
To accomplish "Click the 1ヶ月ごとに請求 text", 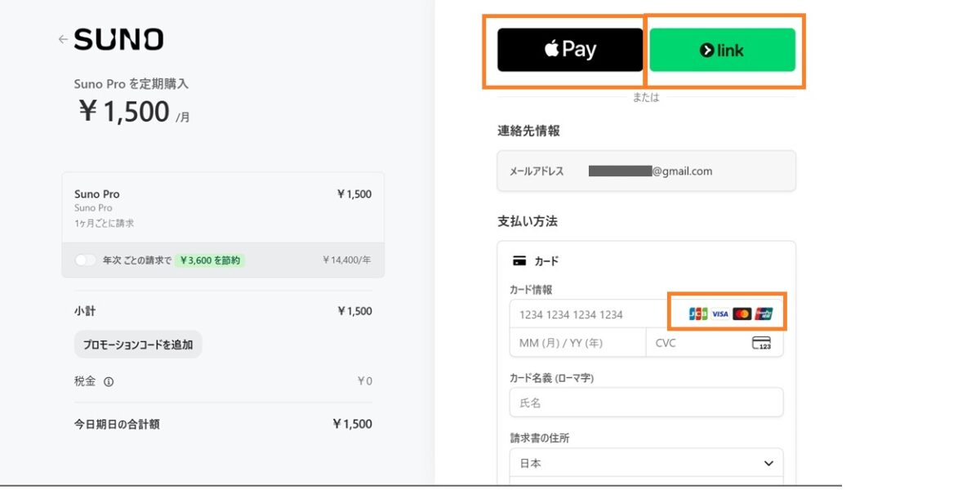I will coord(105,223).
